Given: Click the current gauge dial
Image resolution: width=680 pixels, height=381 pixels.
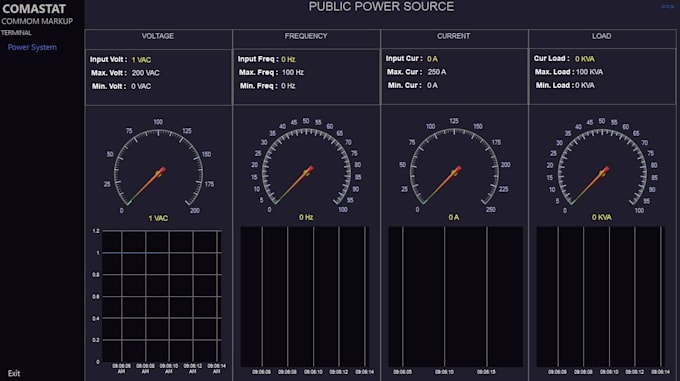Looking at the screenshot, I should (x=454, y=166).
